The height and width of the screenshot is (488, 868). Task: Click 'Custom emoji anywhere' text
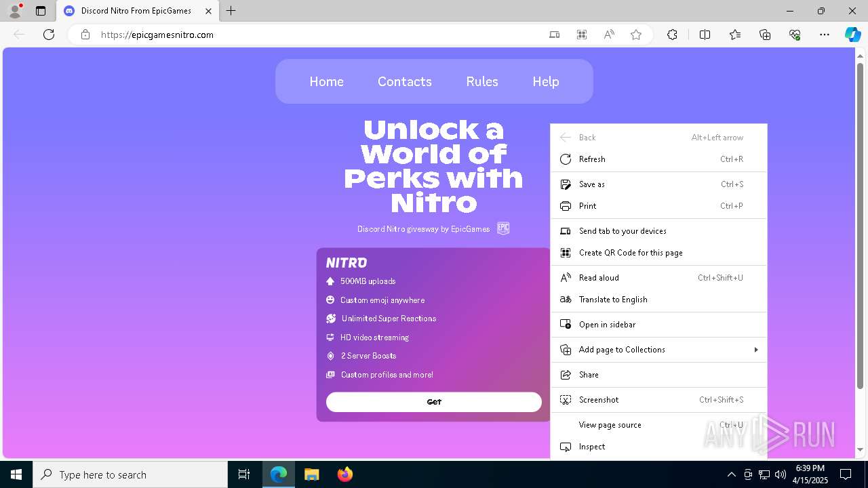[x=382, y=300]
